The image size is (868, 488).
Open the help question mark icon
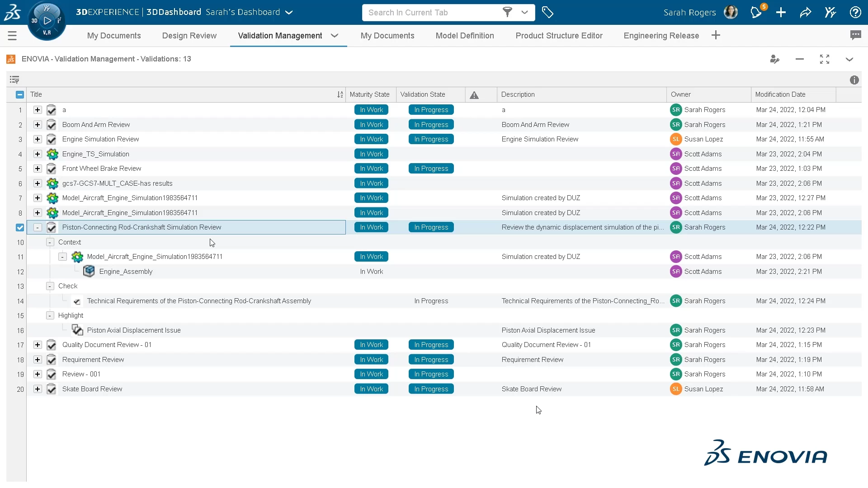coord(855,13)
